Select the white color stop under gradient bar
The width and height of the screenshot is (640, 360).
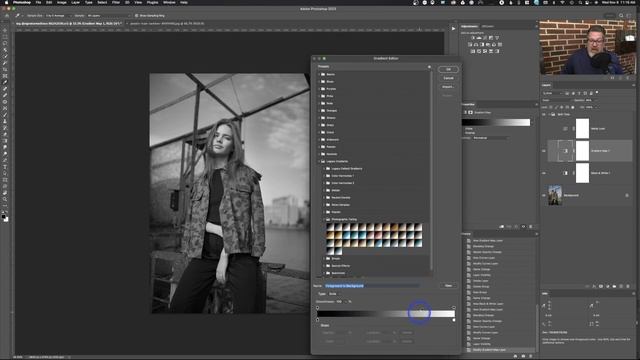(x=454, y=320)
